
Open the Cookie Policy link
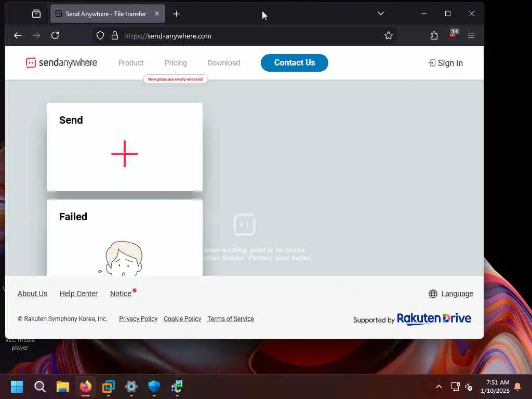182,319
